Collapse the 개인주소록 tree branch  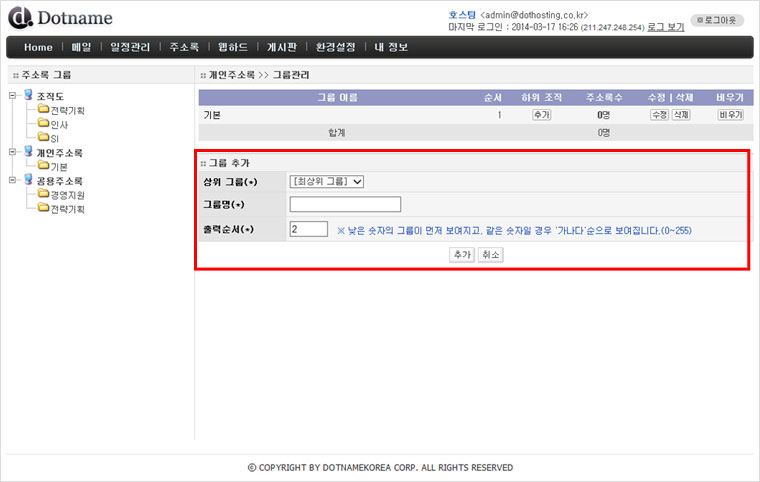tap(12, 153)
